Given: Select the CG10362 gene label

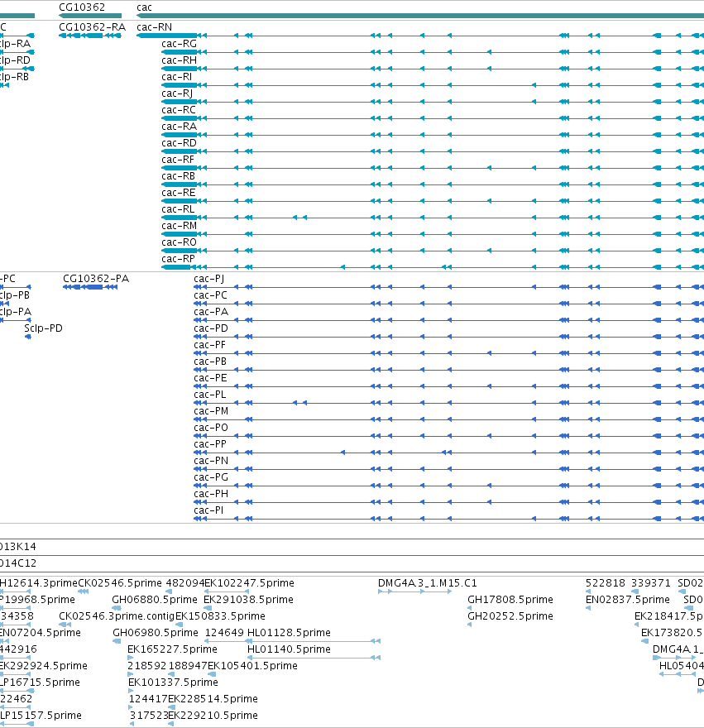Looking at the screenshot, I should pos(82,7).
